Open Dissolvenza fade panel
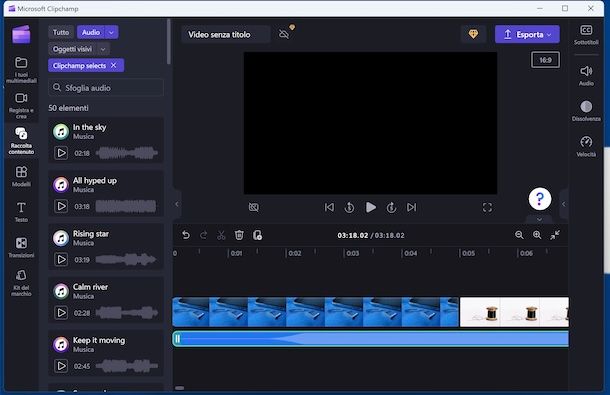Viewport: 610px width, 395px height. click(586, 111)
